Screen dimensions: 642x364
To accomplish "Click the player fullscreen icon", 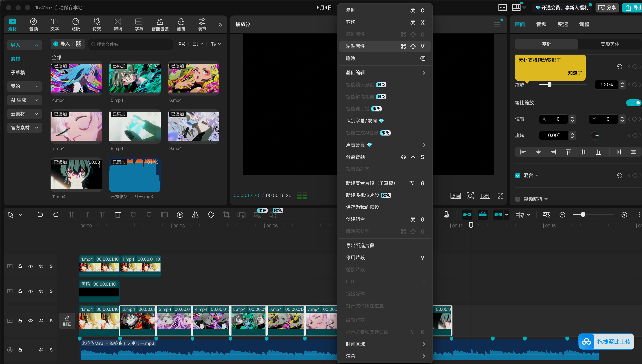I will coord(500,196).
